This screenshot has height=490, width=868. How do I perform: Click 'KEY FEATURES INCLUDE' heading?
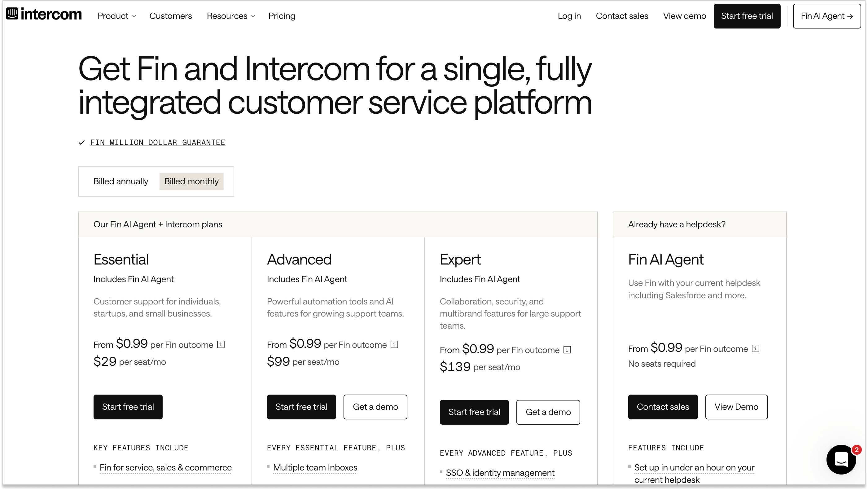[x=141, y=448]
